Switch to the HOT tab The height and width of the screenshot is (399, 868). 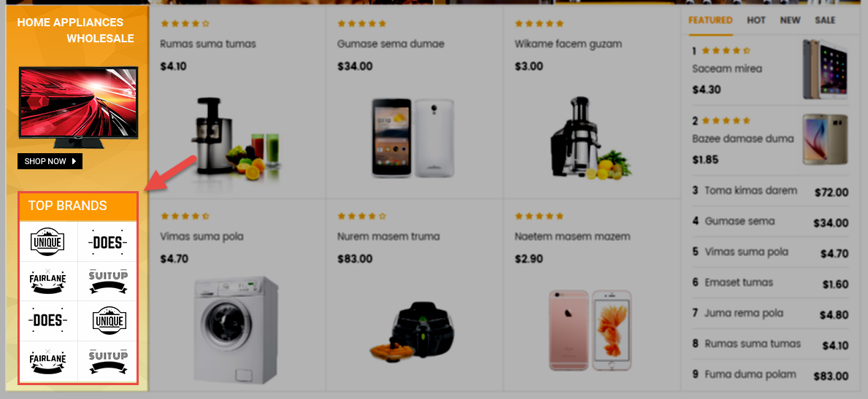756,20
